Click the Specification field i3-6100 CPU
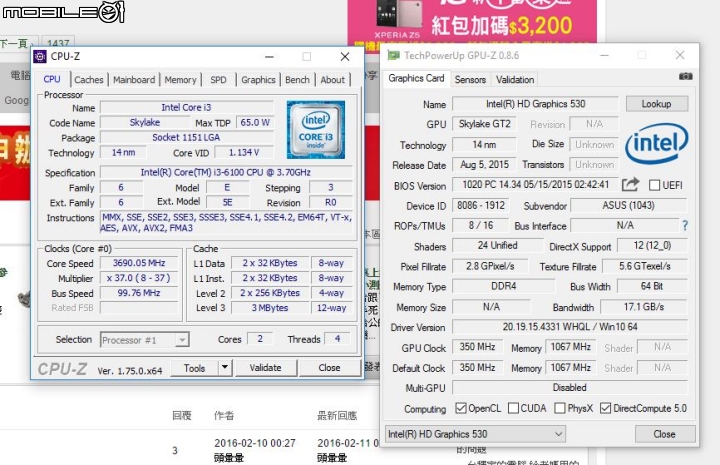This screenshot has height=465, width=720. pos(226,173)
